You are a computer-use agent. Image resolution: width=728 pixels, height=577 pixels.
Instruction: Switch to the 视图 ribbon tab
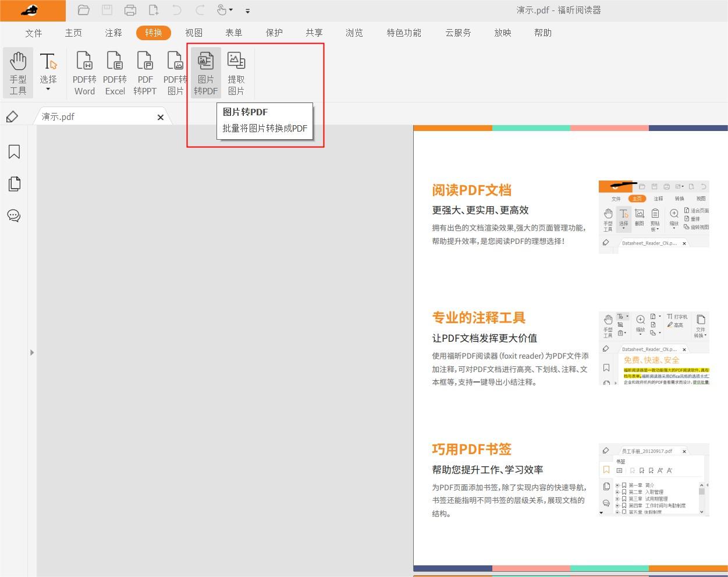pyautogui.click(x=194, y=33)
